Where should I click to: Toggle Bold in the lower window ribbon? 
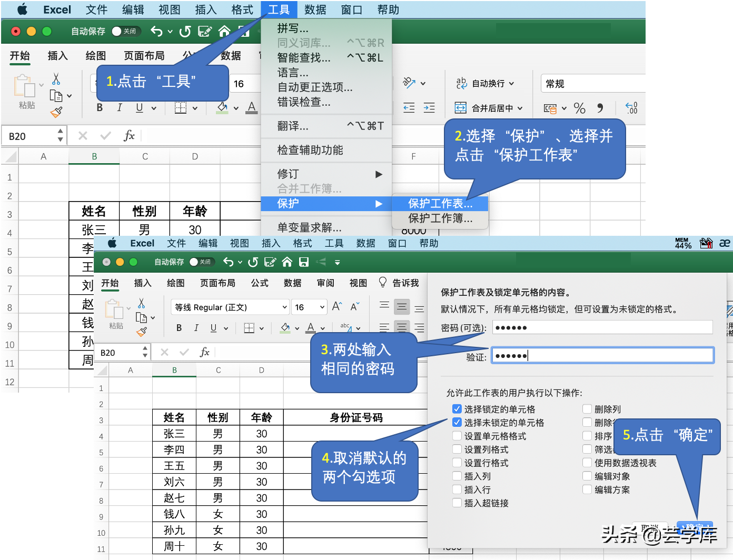179,328
